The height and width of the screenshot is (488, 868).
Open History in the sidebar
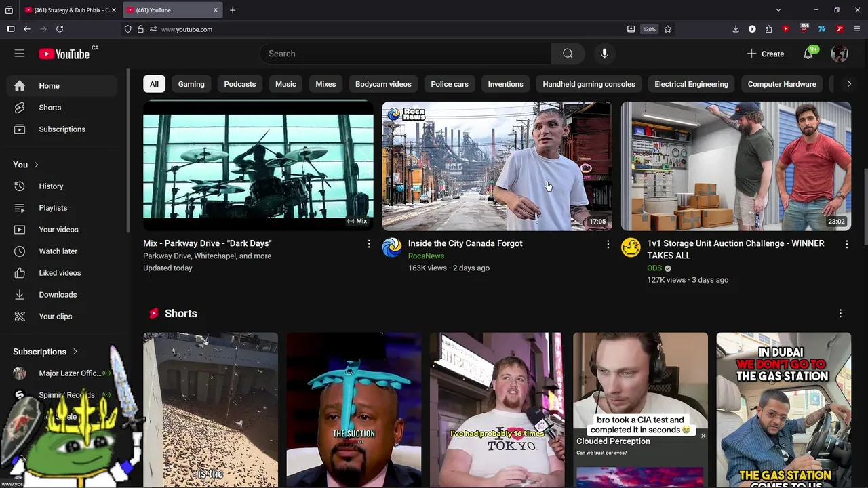click(62, 186)
